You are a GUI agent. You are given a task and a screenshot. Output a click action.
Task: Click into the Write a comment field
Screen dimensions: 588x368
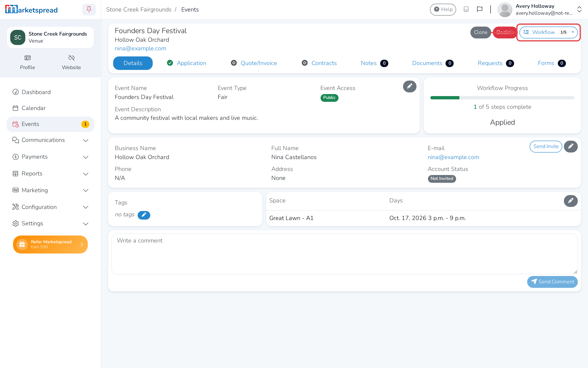345,254
